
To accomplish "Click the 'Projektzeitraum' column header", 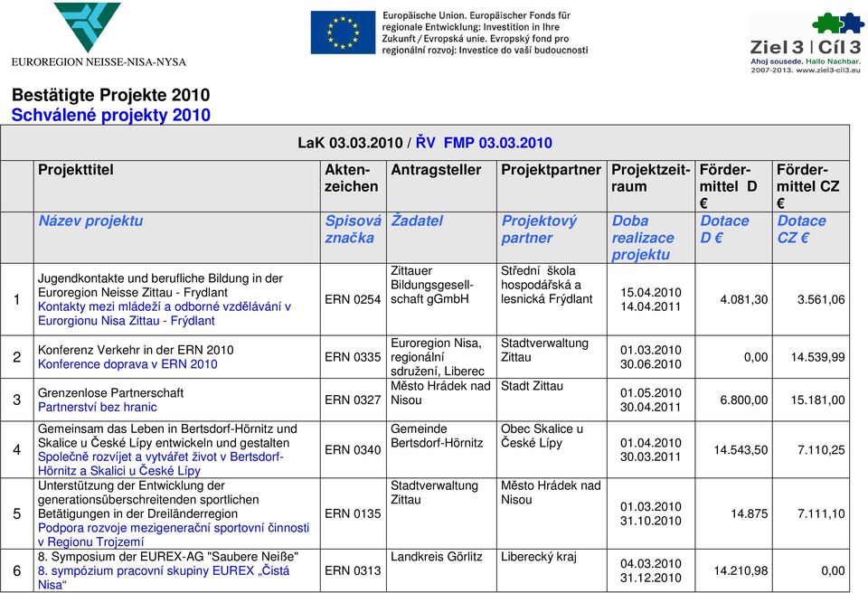I will coord(650,178).
